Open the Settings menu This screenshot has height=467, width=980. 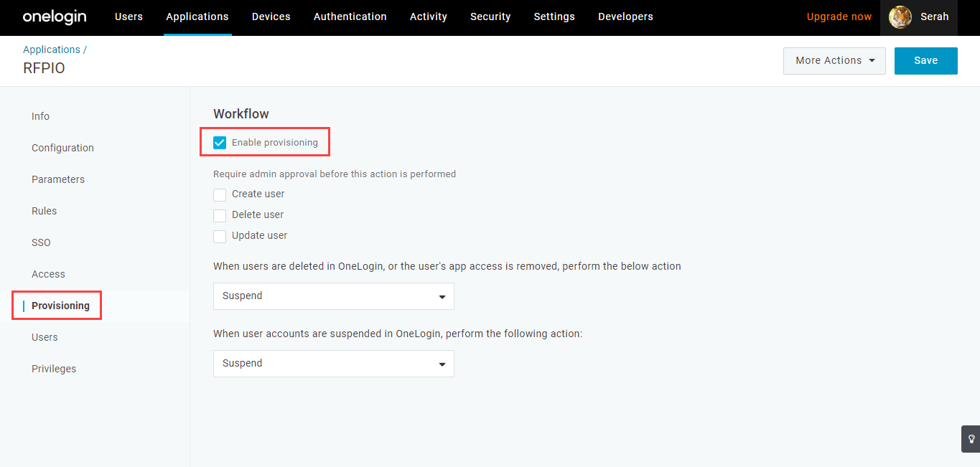point(554,16)
